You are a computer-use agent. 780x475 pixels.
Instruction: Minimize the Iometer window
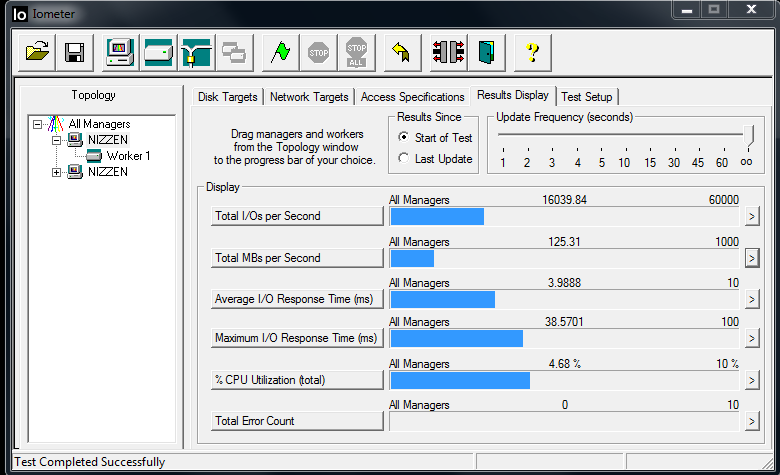point(687,10)
